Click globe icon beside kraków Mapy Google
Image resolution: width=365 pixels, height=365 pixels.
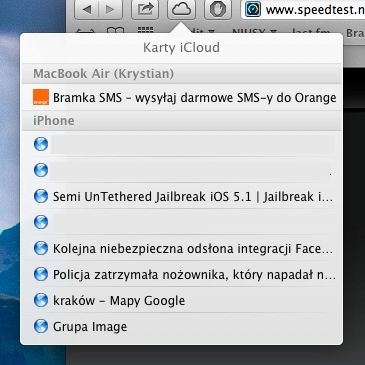click(x=41, y=300)
